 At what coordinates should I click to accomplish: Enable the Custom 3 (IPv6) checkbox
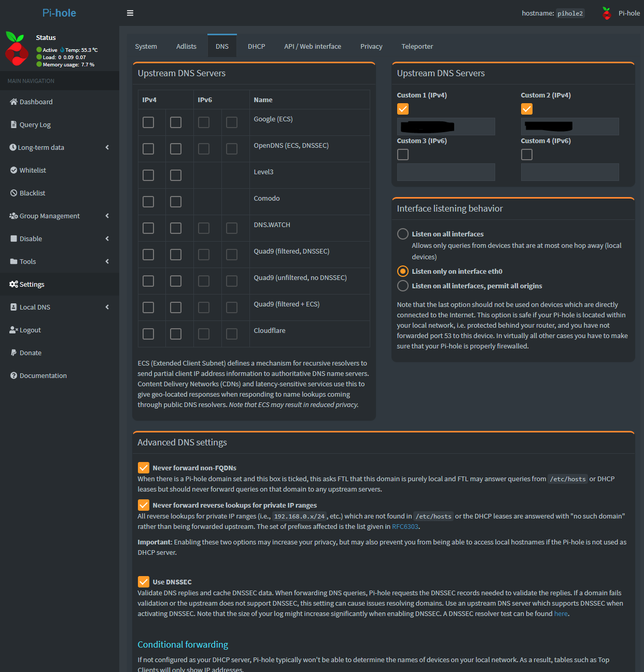click(403, 155)
